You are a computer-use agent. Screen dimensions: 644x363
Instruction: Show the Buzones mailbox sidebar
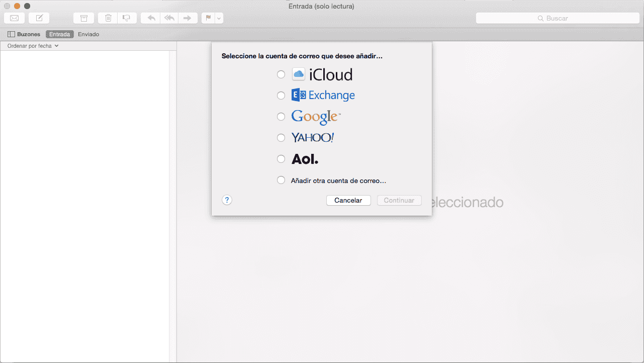point(24,34)
